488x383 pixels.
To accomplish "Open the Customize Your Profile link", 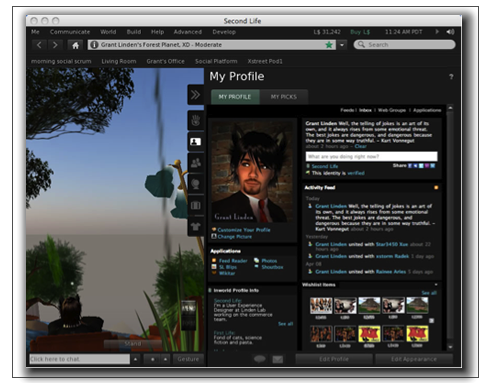I will 244,230.
